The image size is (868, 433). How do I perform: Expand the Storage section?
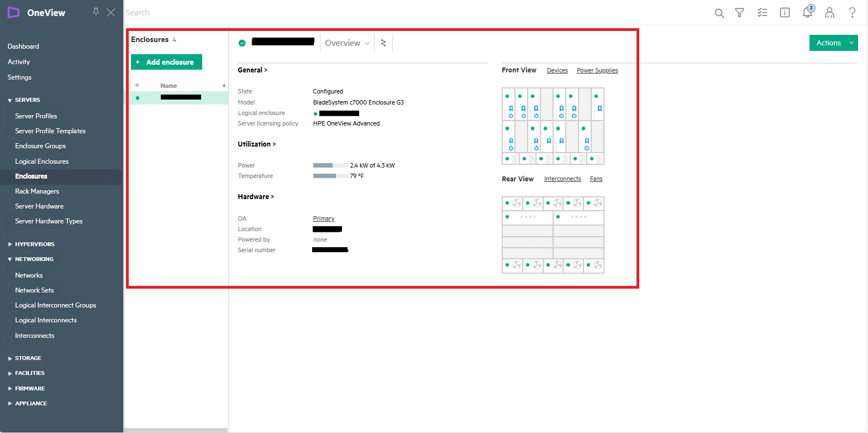pos(28,358)
